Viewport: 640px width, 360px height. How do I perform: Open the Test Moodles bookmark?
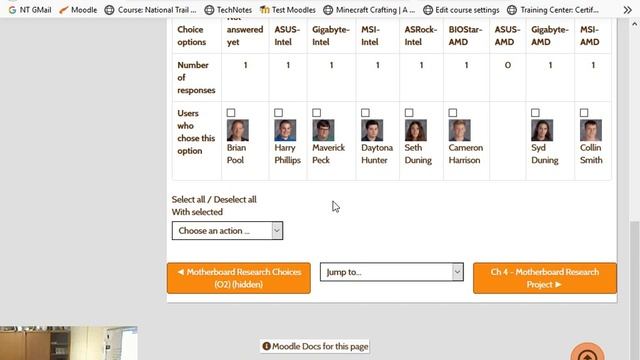[288, 10]
